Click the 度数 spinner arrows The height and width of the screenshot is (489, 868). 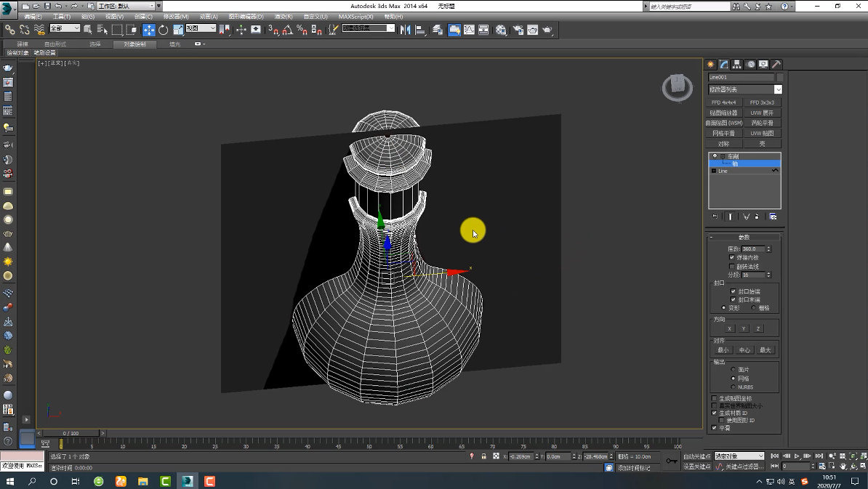tap(768, 249)
